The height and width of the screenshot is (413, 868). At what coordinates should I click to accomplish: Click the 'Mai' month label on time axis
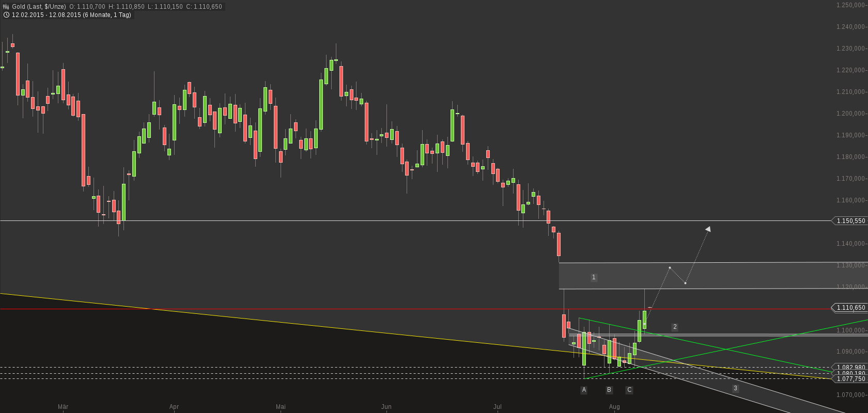pyautogui.click(x=281, y=407)
